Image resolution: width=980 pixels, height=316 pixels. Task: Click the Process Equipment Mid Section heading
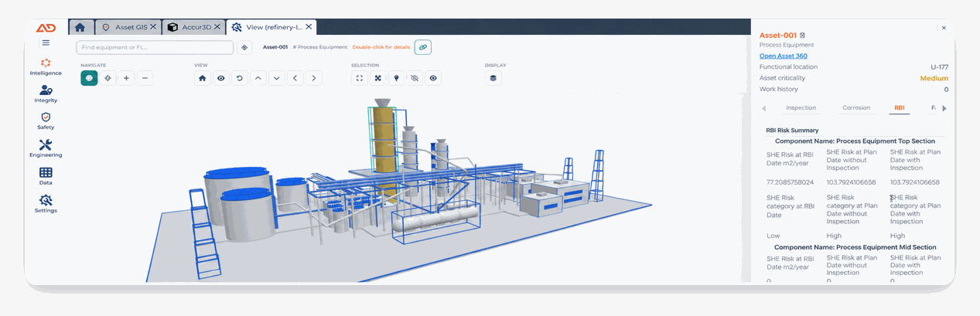(x=855, y=247)
